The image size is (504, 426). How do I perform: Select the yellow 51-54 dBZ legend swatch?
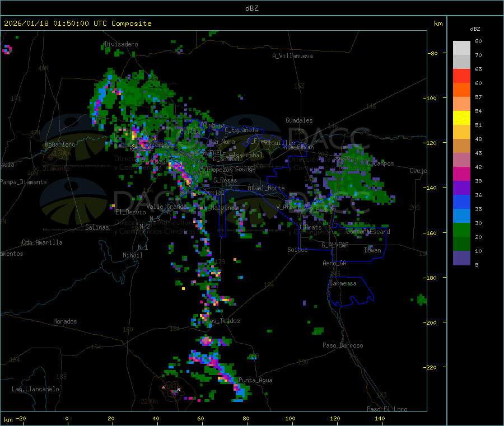tap(461, 118)
